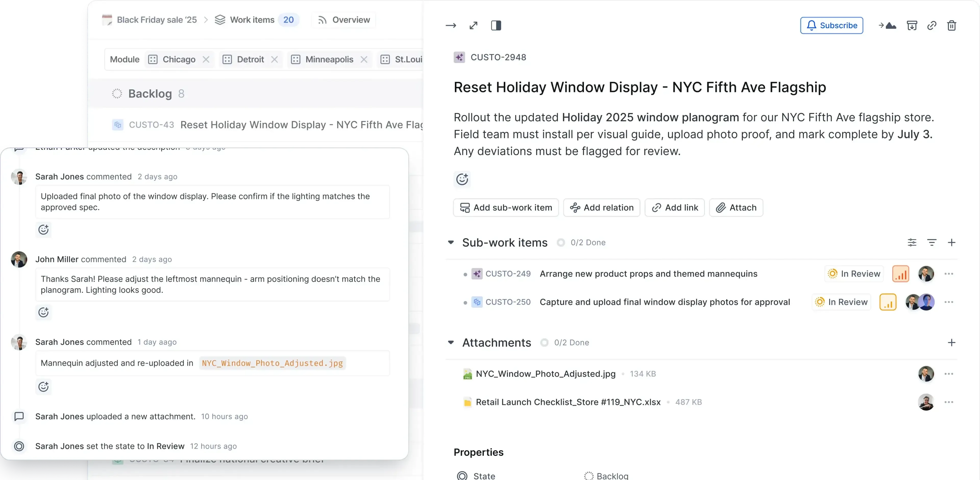Delete the work item via trash icon
Viewport: 980px width, 480px height.
(952, 26)
